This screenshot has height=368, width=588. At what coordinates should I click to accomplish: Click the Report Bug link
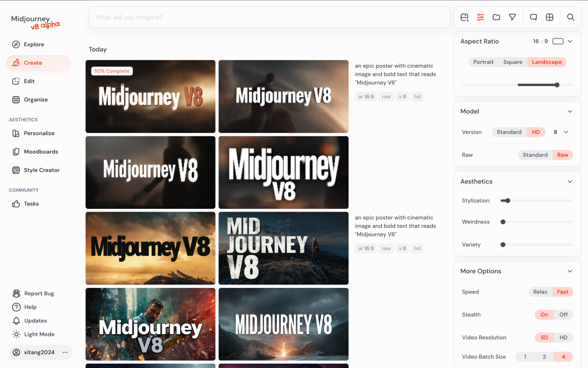click(x=38, y=293)
